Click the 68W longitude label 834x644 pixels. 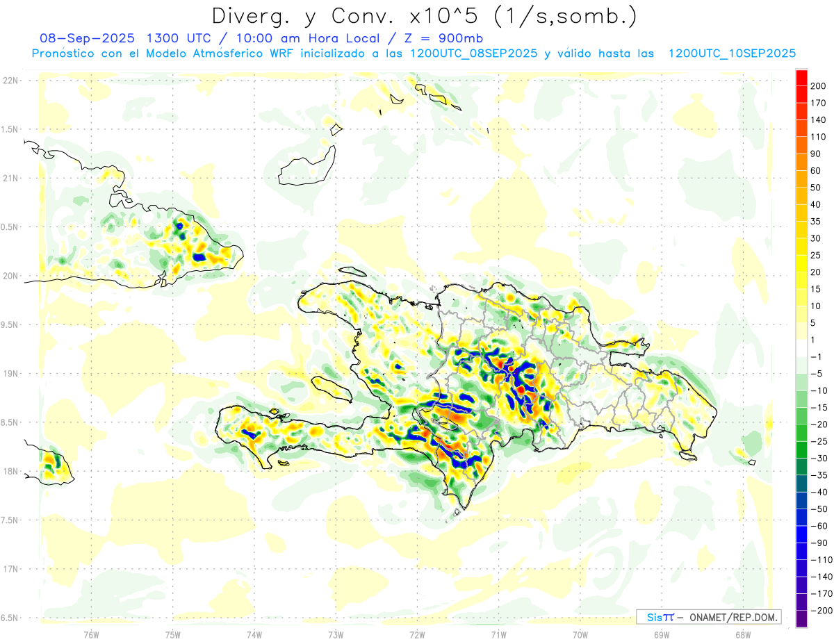tap(743, 634)
